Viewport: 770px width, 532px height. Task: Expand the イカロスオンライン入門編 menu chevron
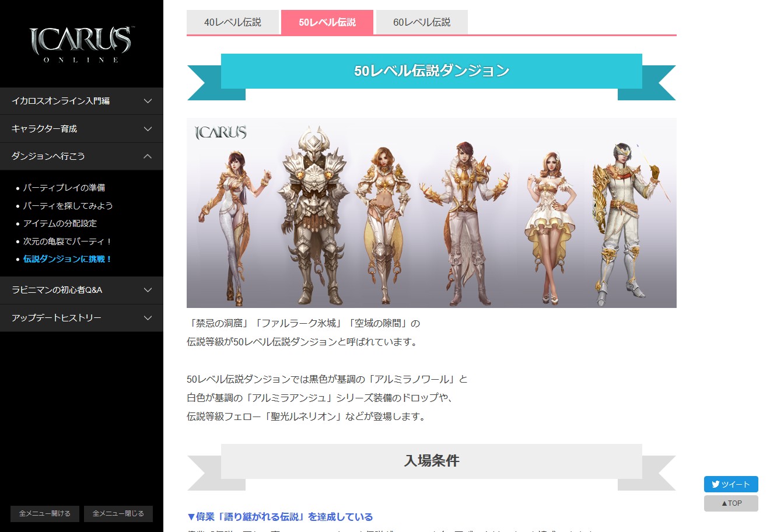[x=148, y=101]
